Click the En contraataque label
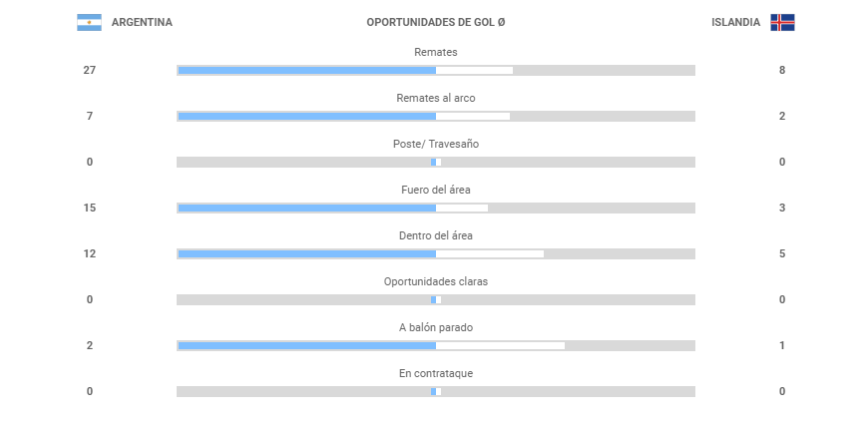This screenshot has height=431, width=868. click(435, 373)
